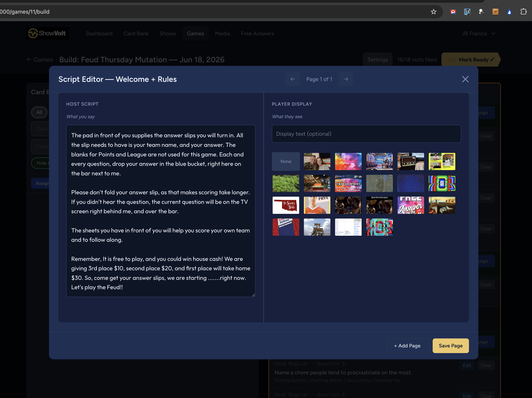This screenshot has width=532, height=398.
Task: Choose the Trivia Night flyer thumbnail
Action: pos(348,183)
